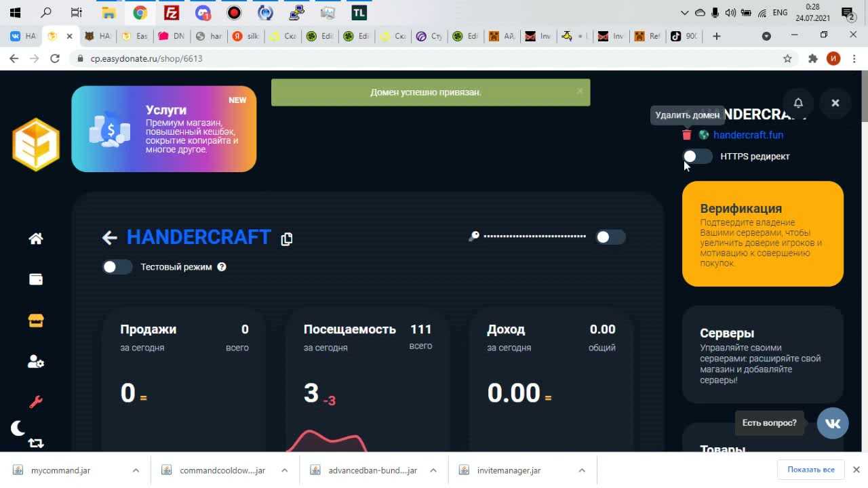Close the downloads bar

[x=856, y=470]
